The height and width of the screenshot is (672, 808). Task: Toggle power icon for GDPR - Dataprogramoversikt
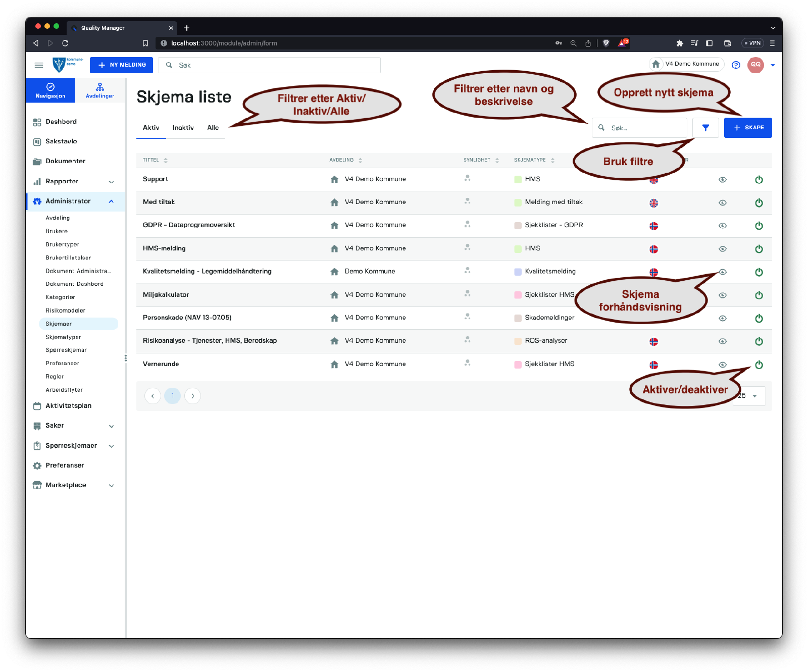tap(759, 226)
